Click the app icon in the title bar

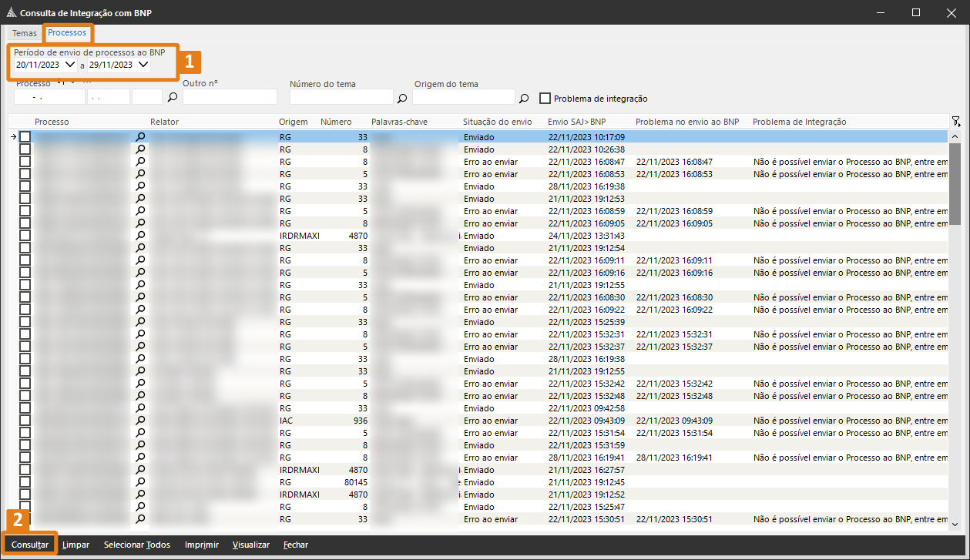[x=10, y=12]
